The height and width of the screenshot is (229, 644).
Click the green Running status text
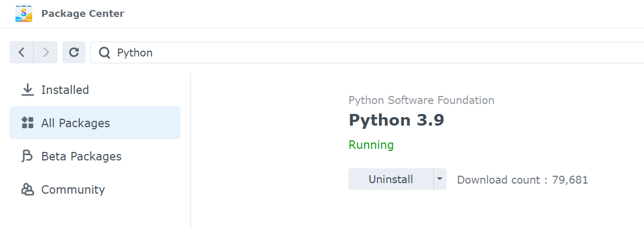[371, 145]
